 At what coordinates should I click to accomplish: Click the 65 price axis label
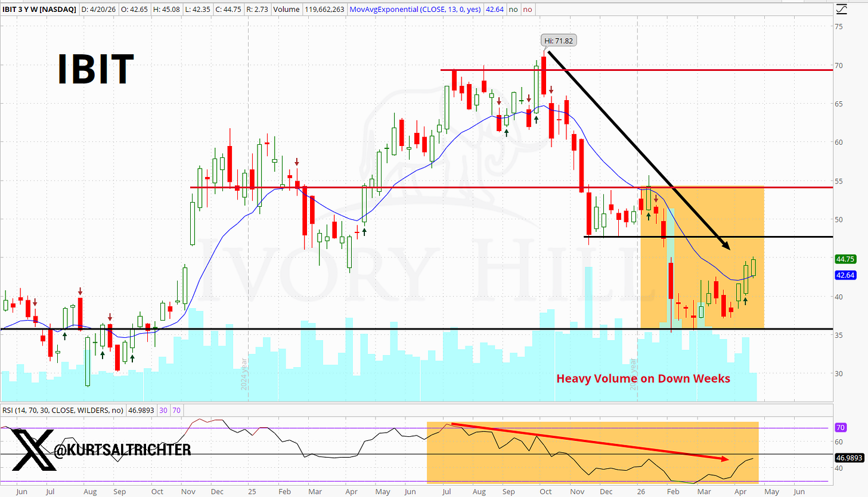pos(838,104)
